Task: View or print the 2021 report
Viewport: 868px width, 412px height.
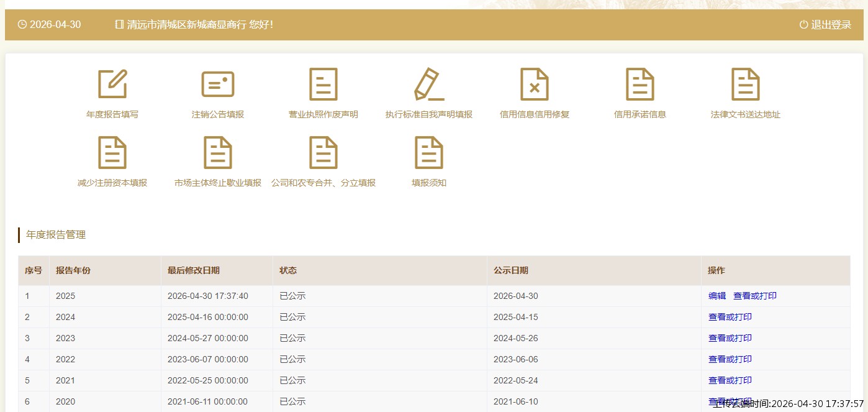Action: coord(730,380)
